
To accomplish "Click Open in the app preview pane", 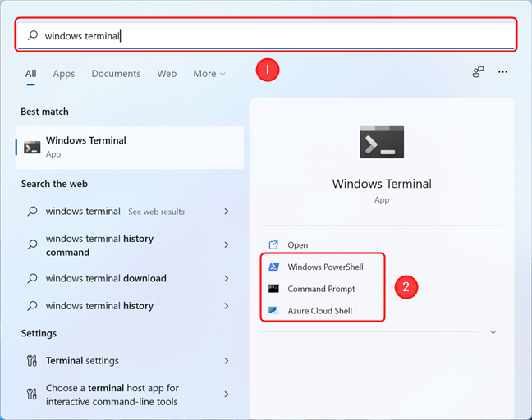I will point(297,244).
